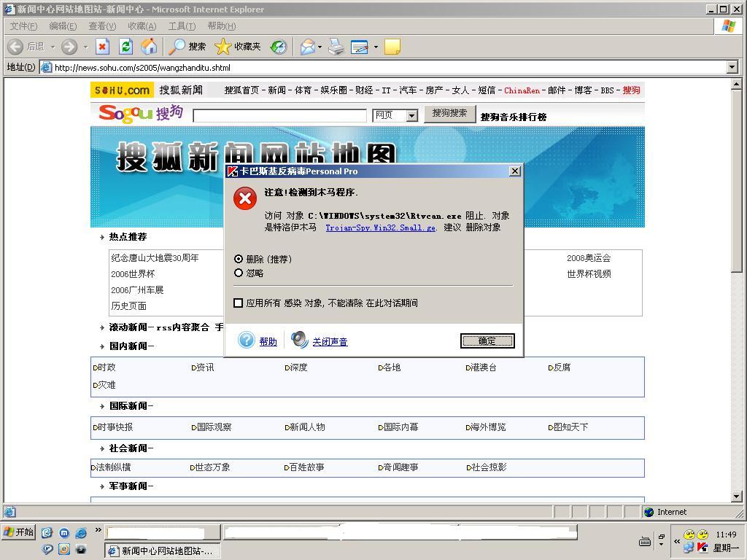The image size is (747, 560).
Task: Open the 开始 Start button
Action: [18, 532]
